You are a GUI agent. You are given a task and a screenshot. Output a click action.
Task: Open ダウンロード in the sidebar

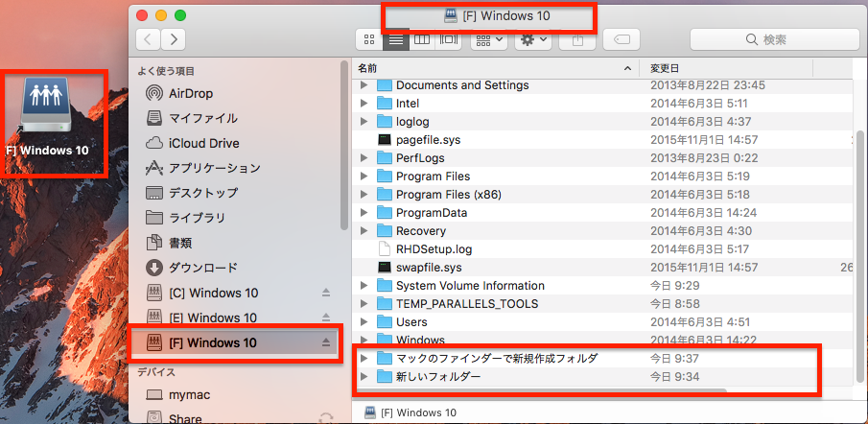192,268
